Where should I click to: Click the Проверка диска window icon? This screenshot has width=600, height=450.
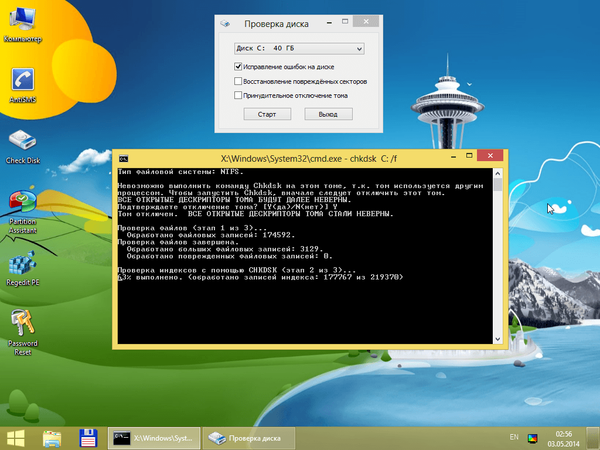[x=225, y=24]
